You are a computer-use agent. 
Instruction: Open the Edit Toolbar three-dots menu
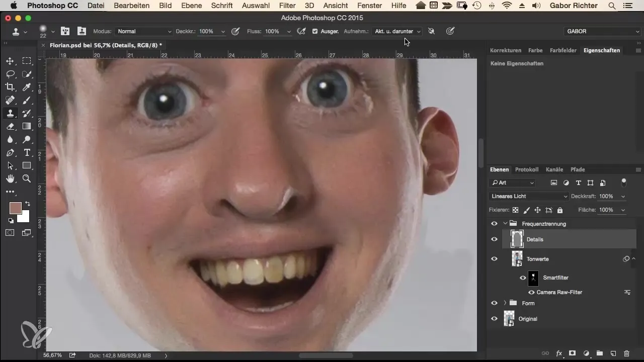pos(10,192)
